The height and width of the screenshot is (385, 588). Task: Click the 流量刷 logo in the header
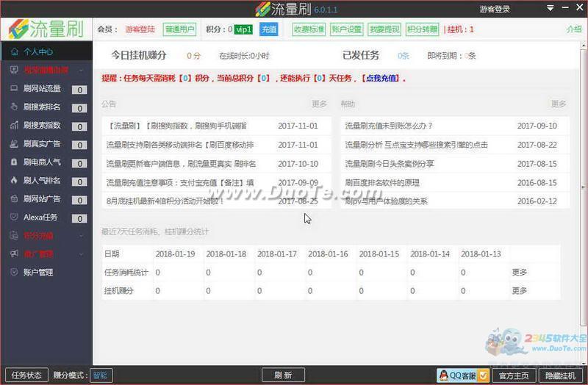click(x=46, y=29)
